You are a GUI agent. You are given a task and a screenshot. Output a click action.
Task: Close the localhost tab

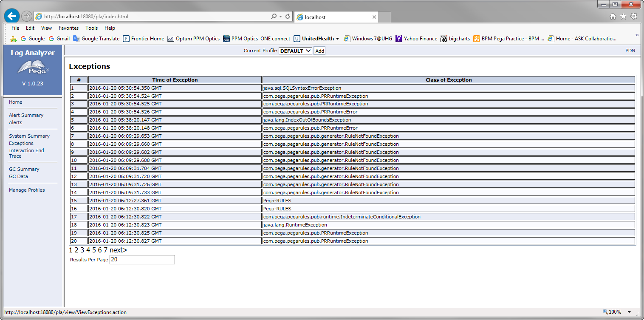374,17
